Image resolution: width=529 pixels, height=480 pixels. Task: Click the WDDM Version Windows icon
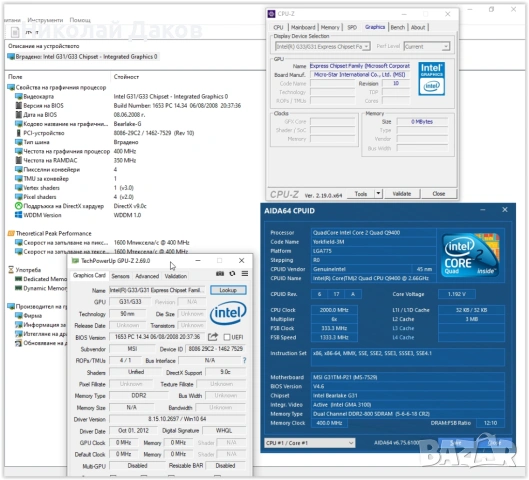[19, 215]
